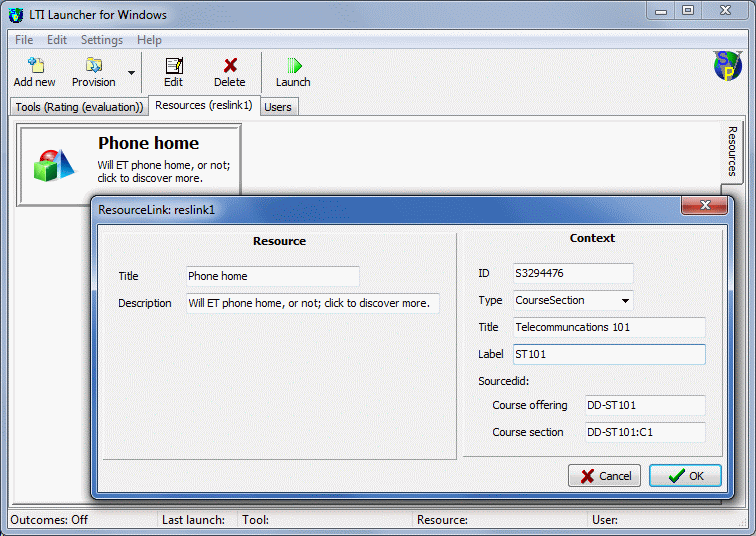Click the vertical Resources side tab

(732, 151)
